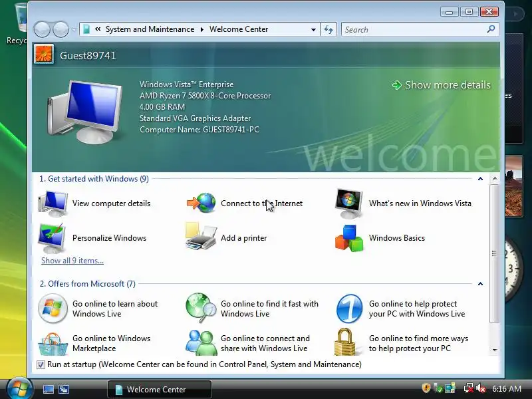Click the Connect to the Internet label
The width and height of the screenshot is (532, 399).
click(x=261, y=203)
